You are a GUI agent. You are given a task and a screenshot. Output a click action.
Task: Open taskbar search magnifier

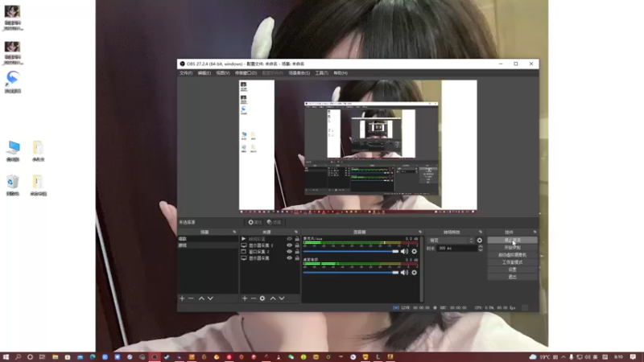coord(18,357)
